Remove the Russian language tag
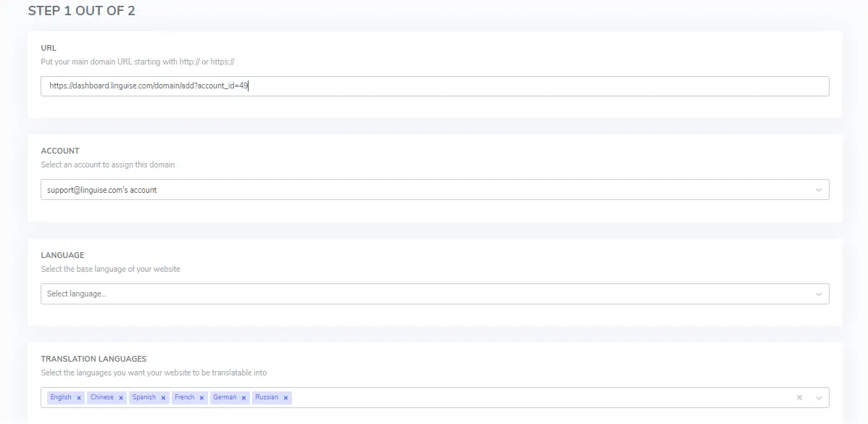Viewport: 868px width, 424px height. click(x=285, y=398)
